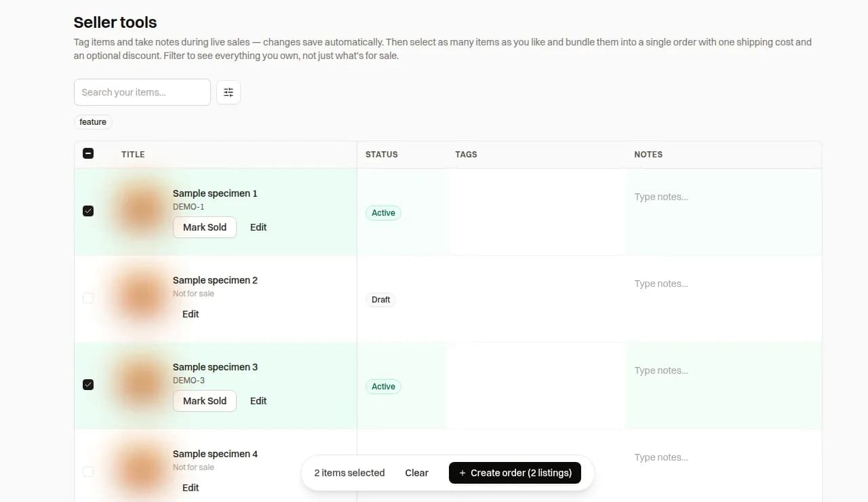The height and width of the screenshot is (502, 868).
Task: Check the Sample specimen 2 checkbox
Action: tap(88, 298)
